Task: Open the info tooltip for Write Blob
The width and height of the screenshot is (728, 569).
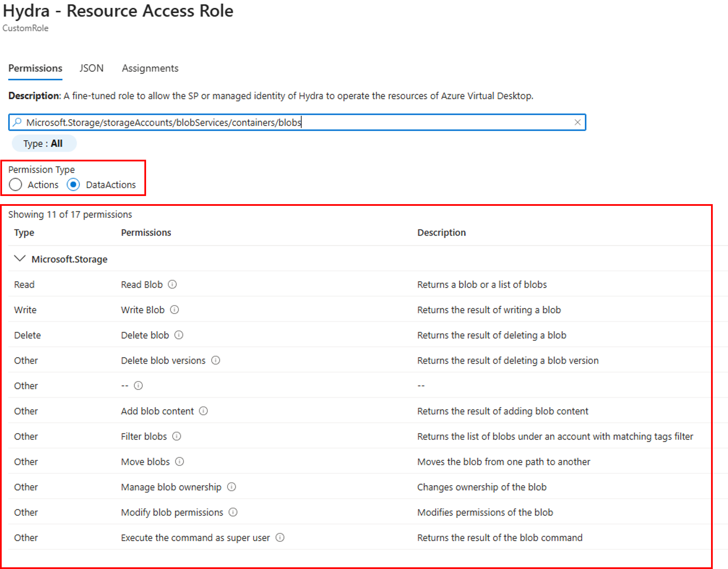Action: tap(175, 310)
